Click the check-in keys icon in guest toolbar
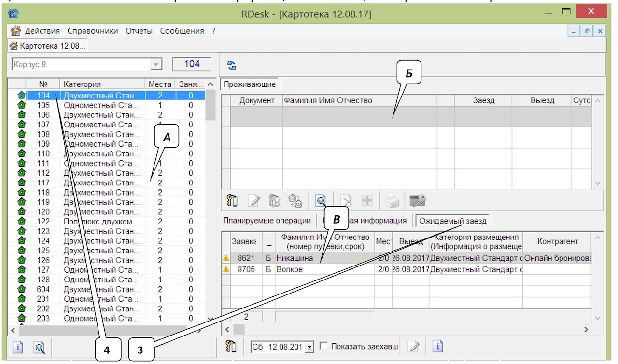 232,200
